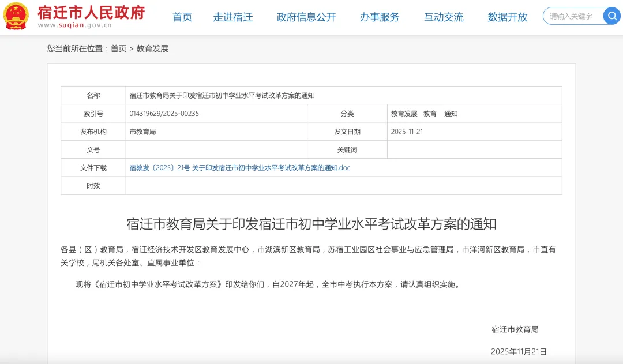Open the 互动交流 navigation menu
The height and width of the screenshot is (364, 623).
coord(443,17)
